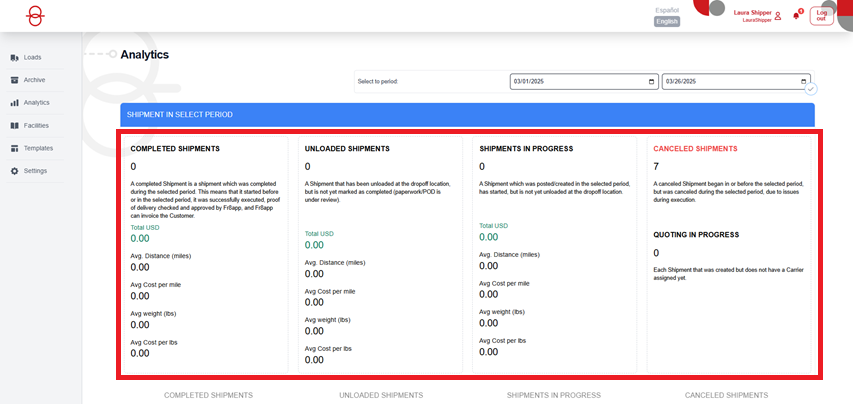853x404 pixels.
Task: Go to Facilities in sidebar
Action: coord(35,126)
